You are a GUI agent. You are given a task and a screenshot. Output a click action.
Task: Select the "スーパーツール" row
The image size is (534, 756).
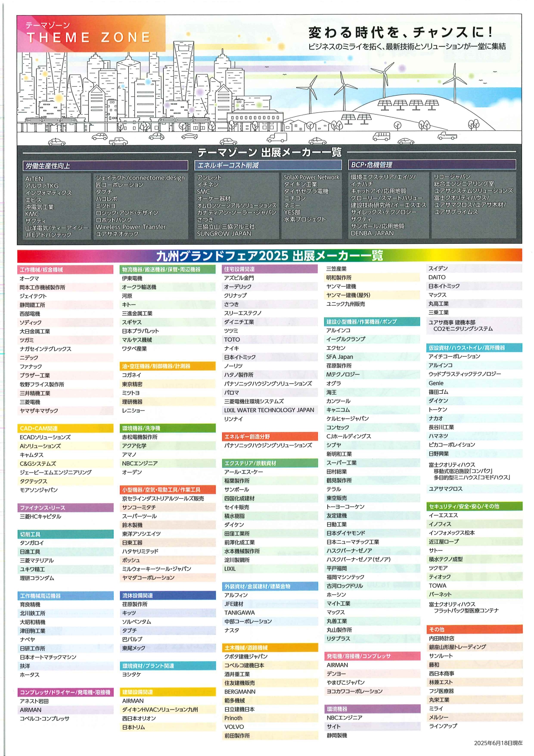[168, 516]
